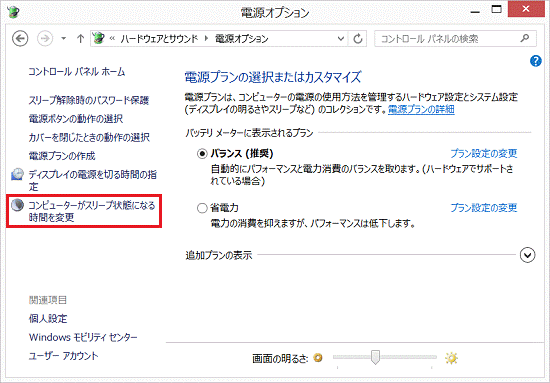This screenshot has width=550, height=383.
Task: Open スリープ解除時のパスワード保護
Action: pos(89,100)
